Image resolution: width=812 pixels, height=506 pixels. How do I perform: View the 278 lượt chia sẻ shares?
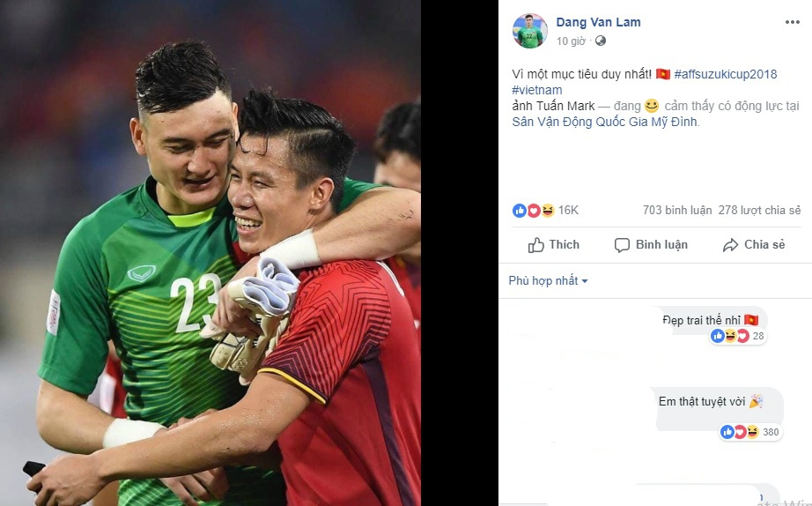tap(759, 210)
